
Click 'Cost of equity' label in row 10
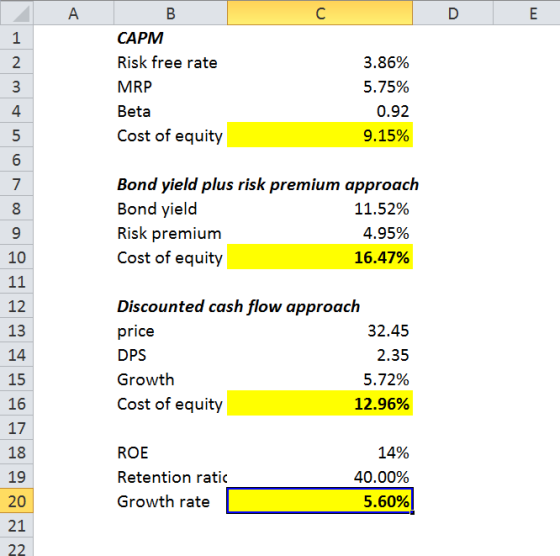point(171,257)
